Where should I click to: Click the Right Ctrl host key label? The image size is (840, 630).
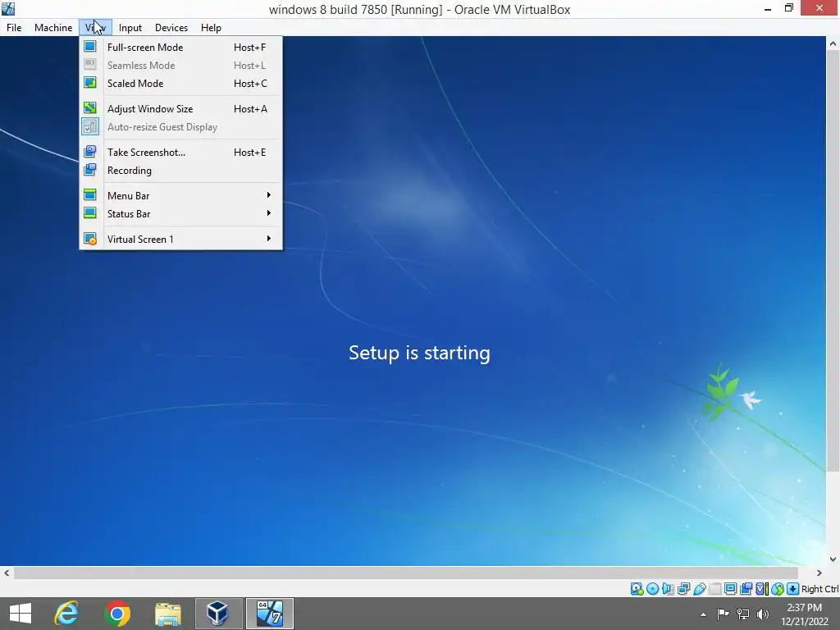coord(819,589)
